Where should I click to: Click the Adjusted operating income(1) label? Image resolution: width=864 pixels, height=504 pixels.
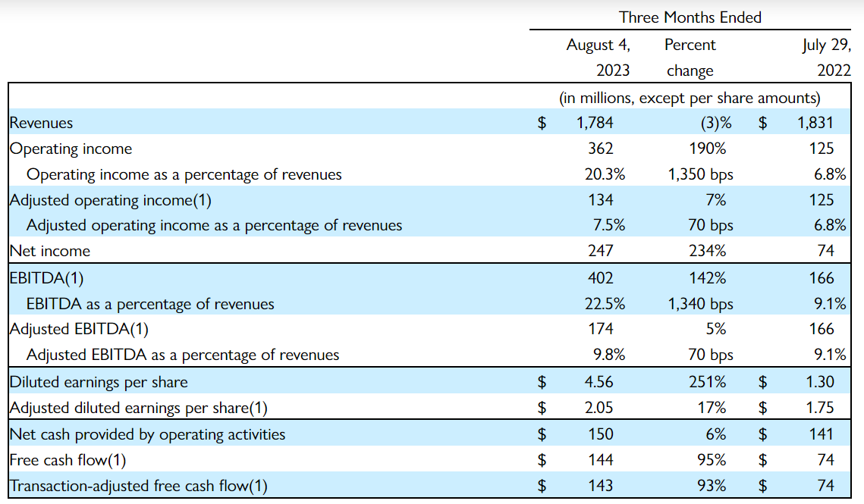111,200
